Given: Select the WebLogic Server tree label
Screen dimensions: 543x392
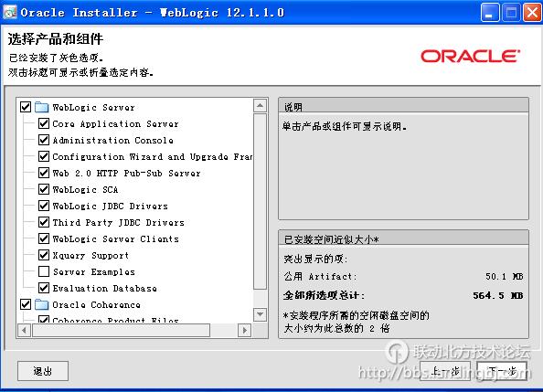Looking at the screenshot, I should click(x=93, y=107).
